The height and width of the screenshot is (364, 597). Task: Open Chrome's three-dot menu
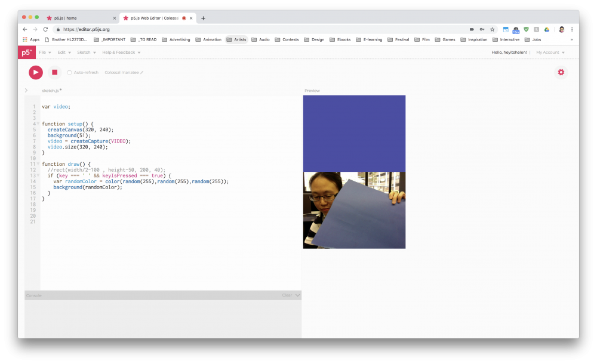[572, 29]
